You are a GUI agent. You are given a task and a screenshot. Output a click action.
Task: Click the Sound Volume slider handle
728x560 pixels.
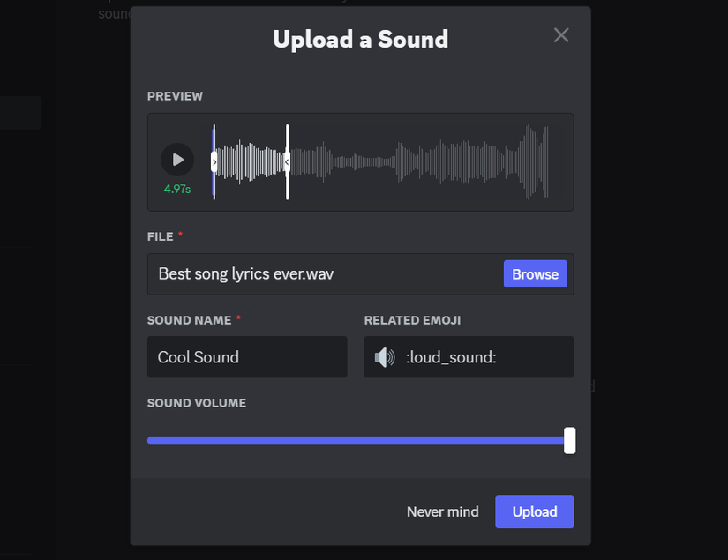coord(570,440)
